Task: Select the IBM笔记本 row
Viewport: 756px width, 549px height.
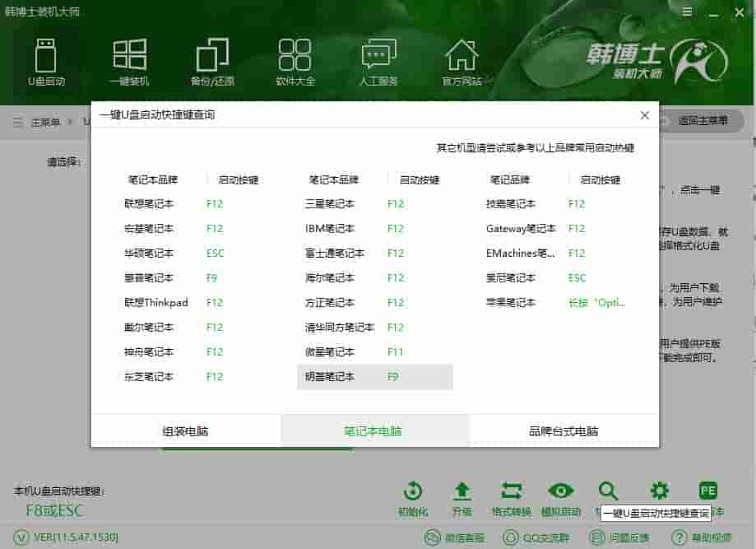Action: [375, 228]
